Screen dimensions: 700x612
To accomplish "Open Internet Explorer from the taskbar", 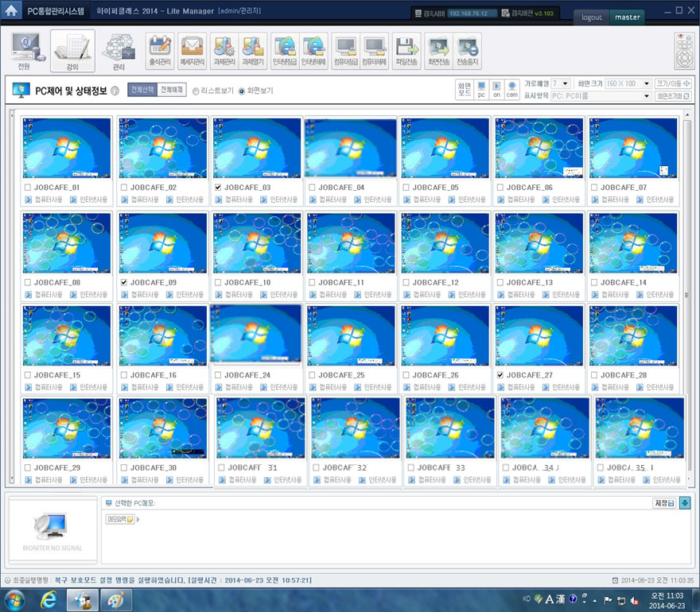I will click(48, 600).
